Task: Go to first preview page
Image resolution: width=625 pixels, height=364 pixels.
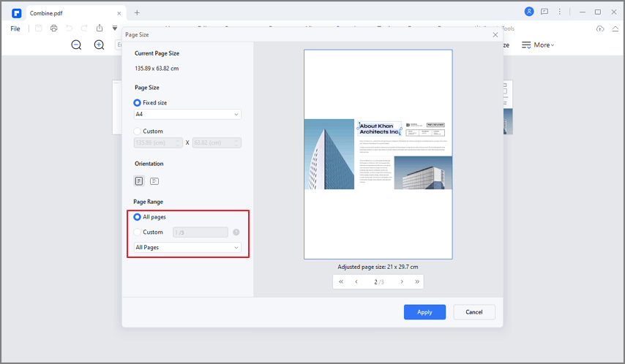Action: point(341,281)
